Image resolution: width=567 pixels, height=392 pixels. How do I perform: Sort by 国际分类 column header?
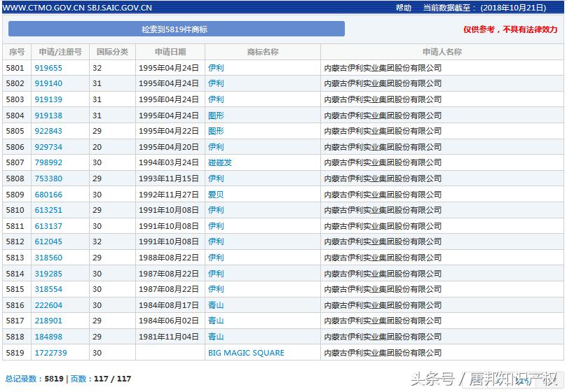112,52
